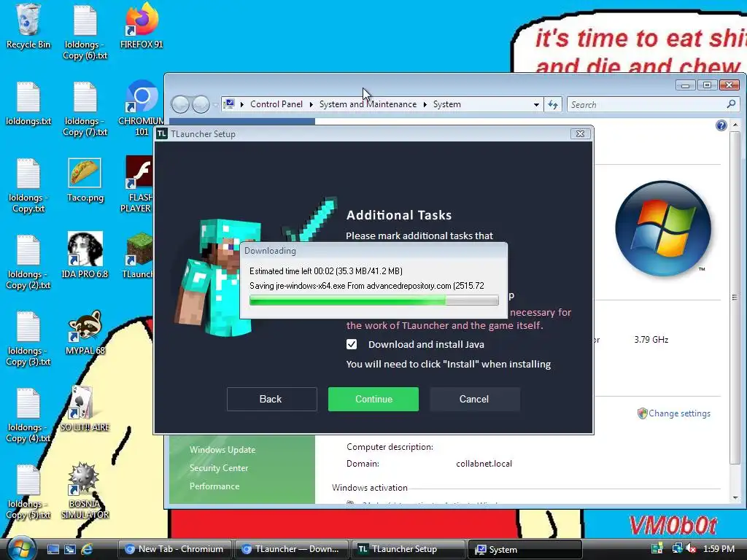Open Taco.png image file
The image size is (747, 560).
point(85,179)
